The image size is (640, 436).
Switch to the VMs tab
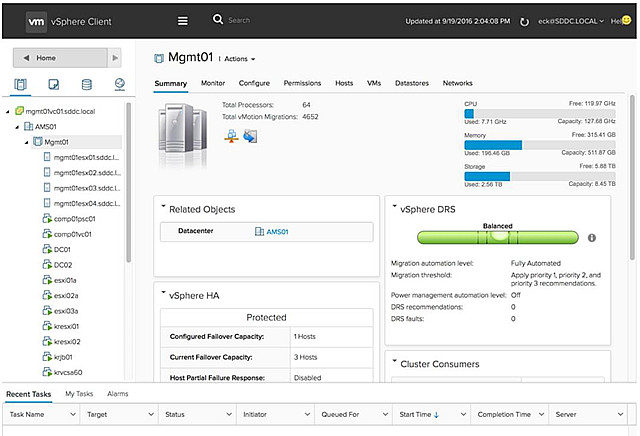tap(374, 83)
